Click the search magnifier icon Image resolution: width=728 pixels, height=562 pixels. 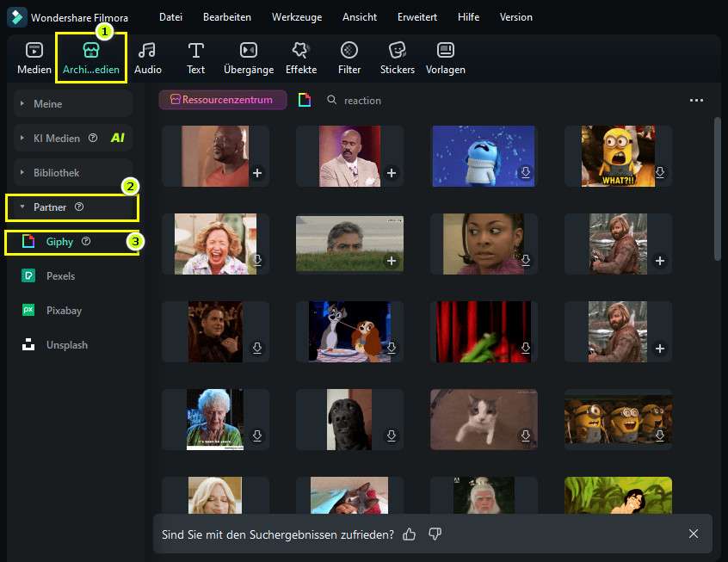(x=331, y=100)
